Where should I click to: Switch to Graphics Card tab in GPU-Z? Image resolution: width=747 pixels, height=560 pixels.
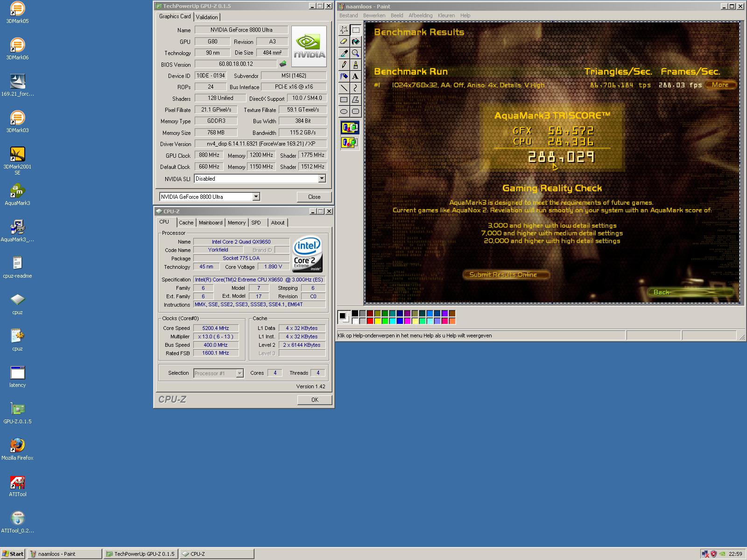click(x=175, y=16)
